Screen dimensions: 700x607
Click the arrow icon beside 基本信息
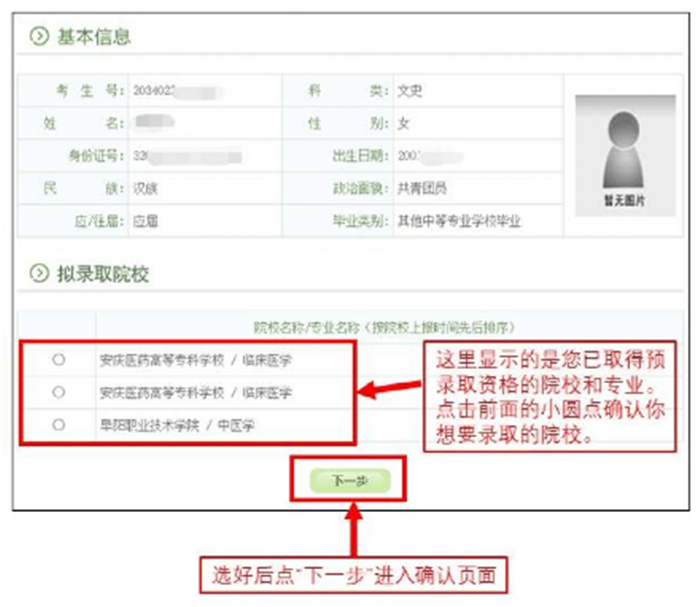(39, 37)
